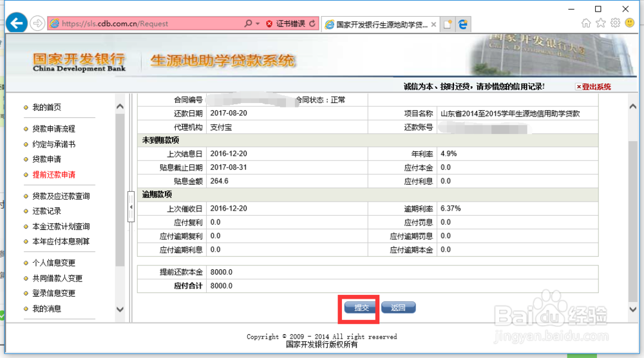The image size is (644, 358).
Task: Open favorites with the star icon
Action: (x=601, y=23)
